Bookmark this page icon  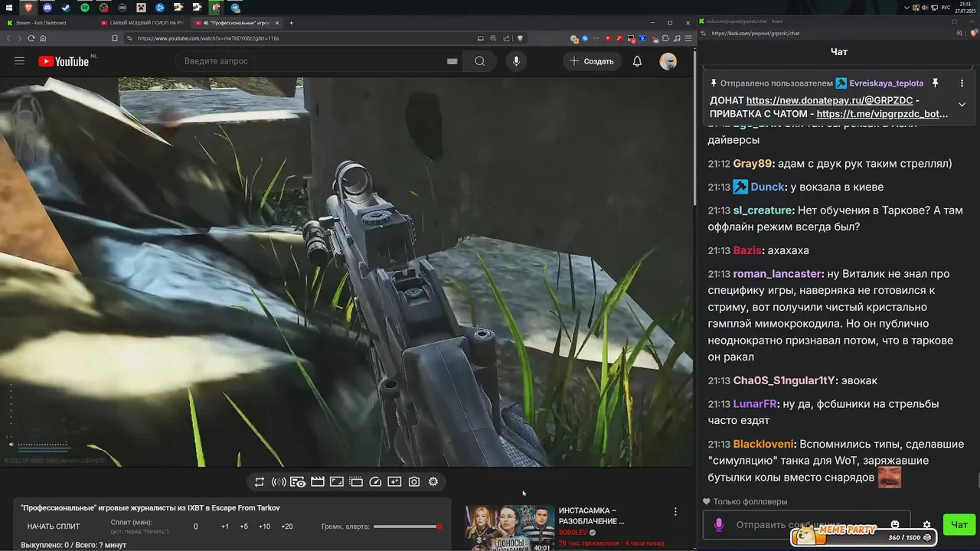tap(114, 38)
